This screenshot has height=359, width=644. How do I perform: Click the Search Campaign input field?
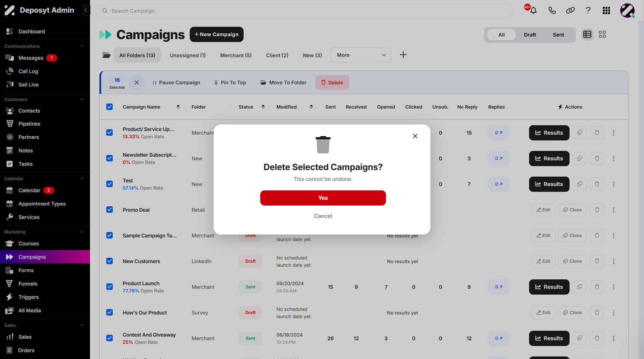coord(304,11)
